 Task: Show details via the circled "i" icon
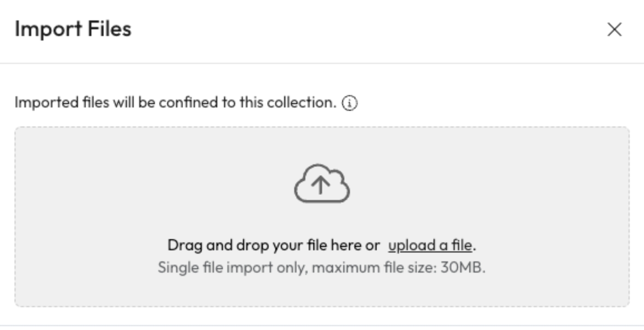pyautogui.click(x=349, y=104)
